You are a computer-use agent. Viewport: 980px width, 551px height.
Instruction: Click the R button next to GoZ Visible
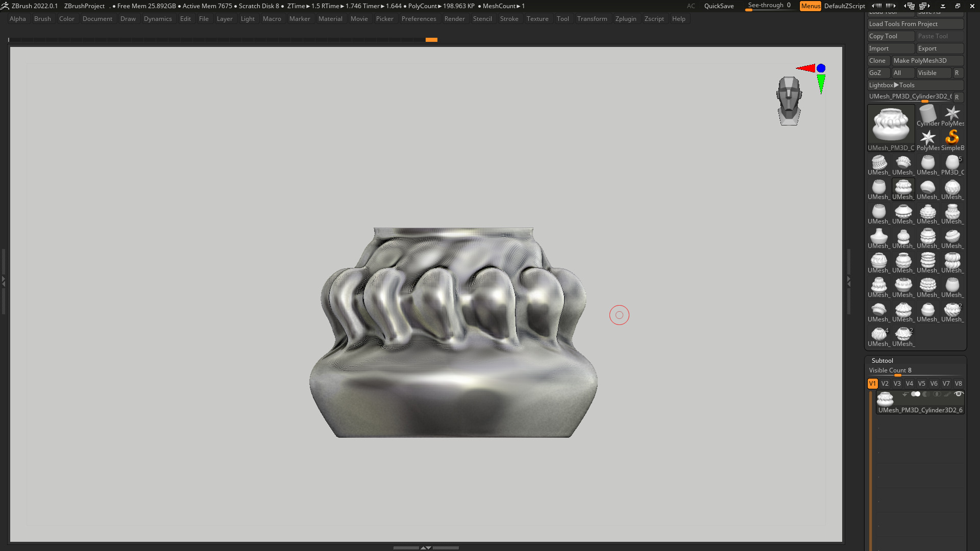click(958, 73)
